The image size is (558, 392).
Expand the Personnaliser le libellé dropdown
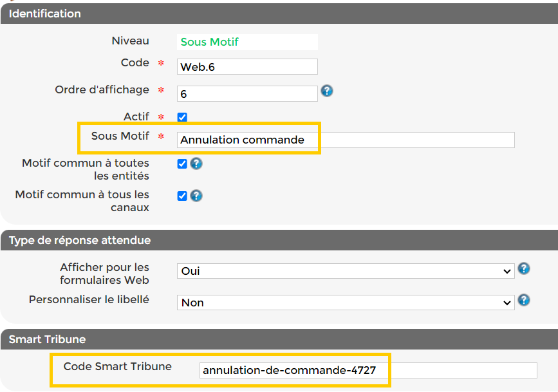click(x=346, y=303)
